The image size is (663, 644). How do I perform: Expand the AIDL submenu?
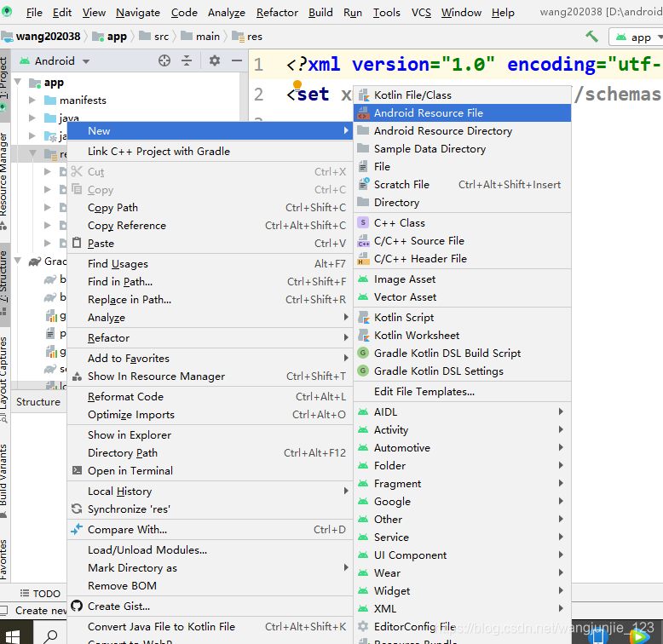(462, 412)
